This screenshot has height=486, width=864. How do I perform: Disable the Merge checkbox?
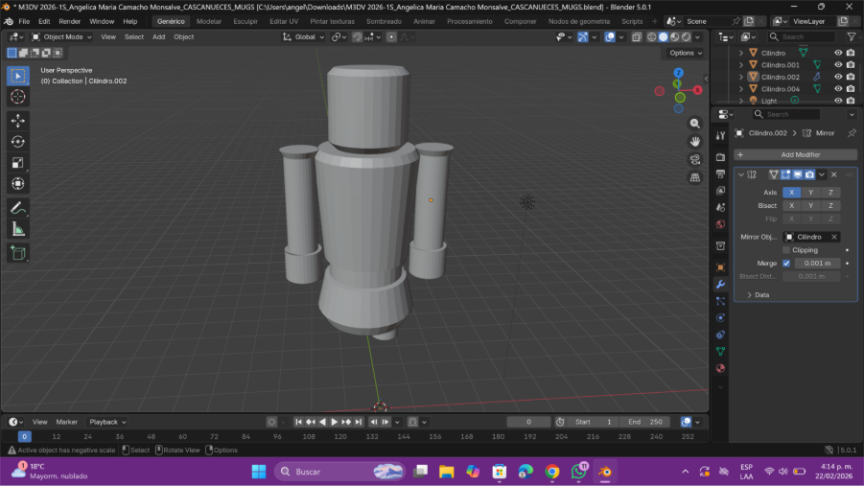[786, 263]
